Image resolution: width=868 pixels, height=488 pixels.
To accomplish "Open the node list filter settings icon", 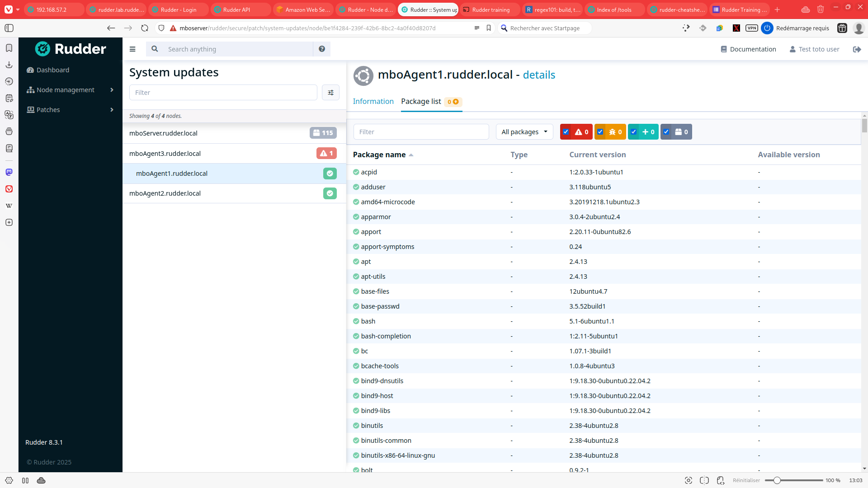I will pos(330,93).
